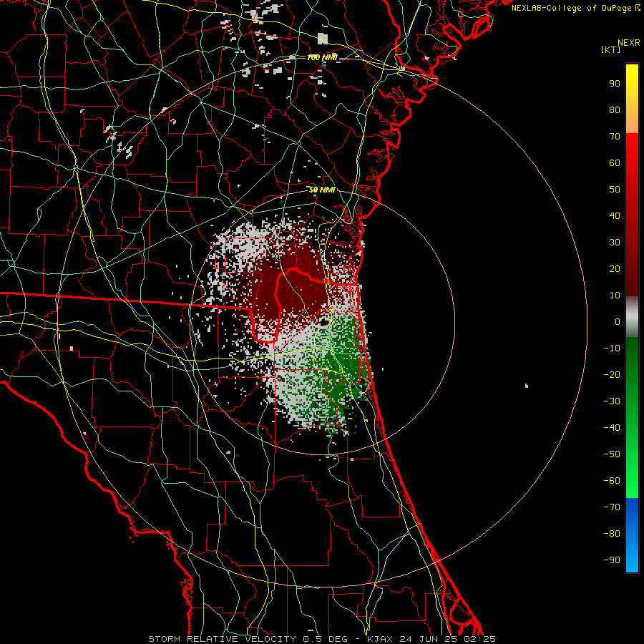This screenshot has height=644, width=644.
Task: Click the 30 value on velocity scale
Action: [x=615, y=243]
